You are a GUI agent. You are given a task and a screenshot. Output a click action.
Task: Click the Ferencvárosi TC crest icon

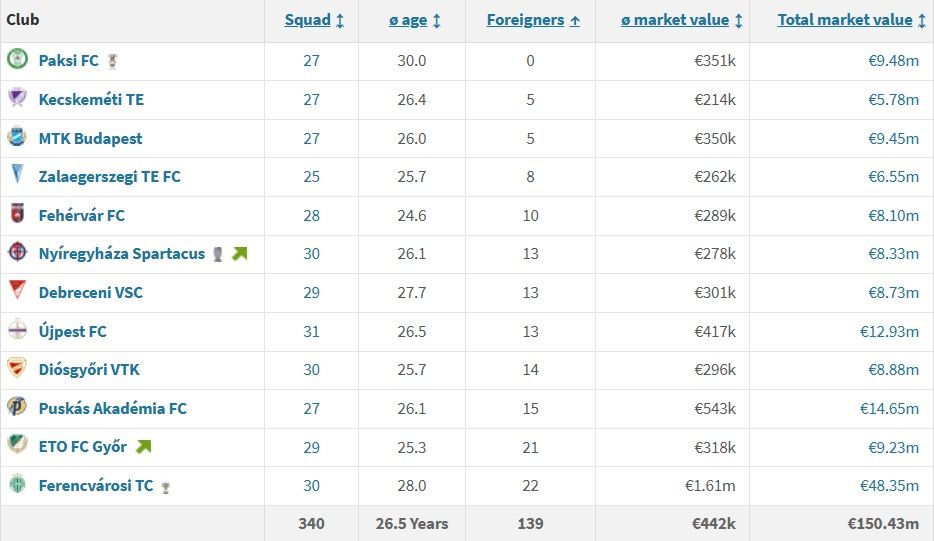pyautogui.click(x=17, y=483)
